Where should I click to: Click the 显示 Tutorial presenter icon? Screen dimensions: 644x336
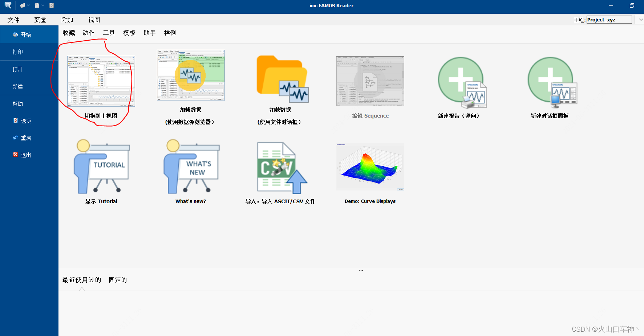click(x=102, y=167)
